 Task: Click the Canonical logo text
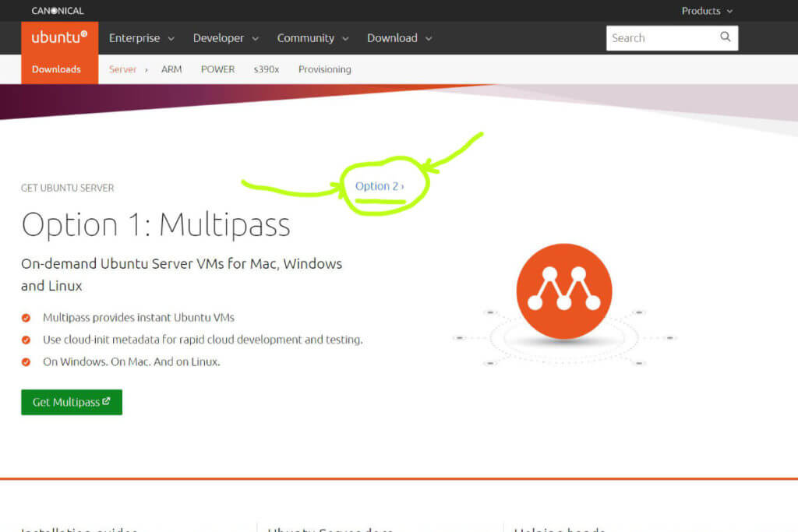pos(58,11)
